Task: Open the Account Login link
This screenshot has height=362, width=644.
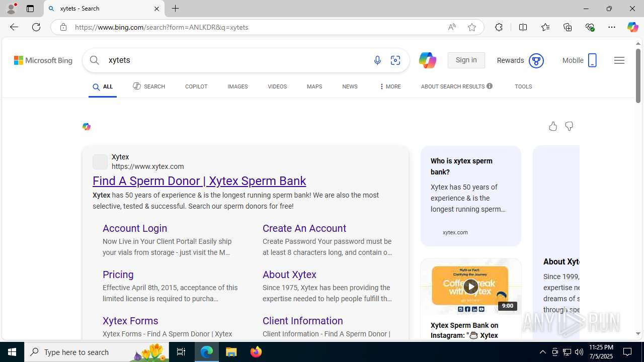Action: pos(135,228)
